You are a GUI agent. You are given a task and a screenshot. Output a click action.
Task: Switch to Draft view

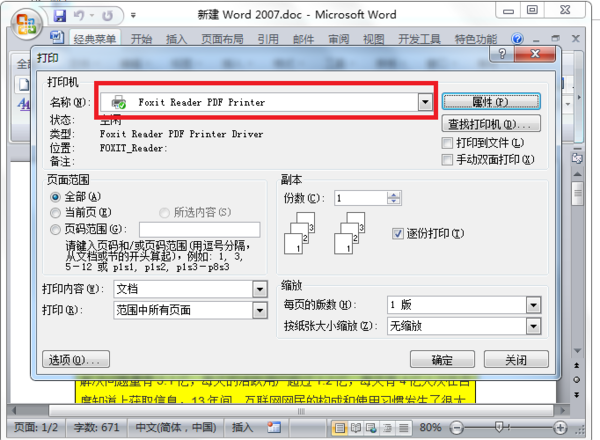[403, 427]
